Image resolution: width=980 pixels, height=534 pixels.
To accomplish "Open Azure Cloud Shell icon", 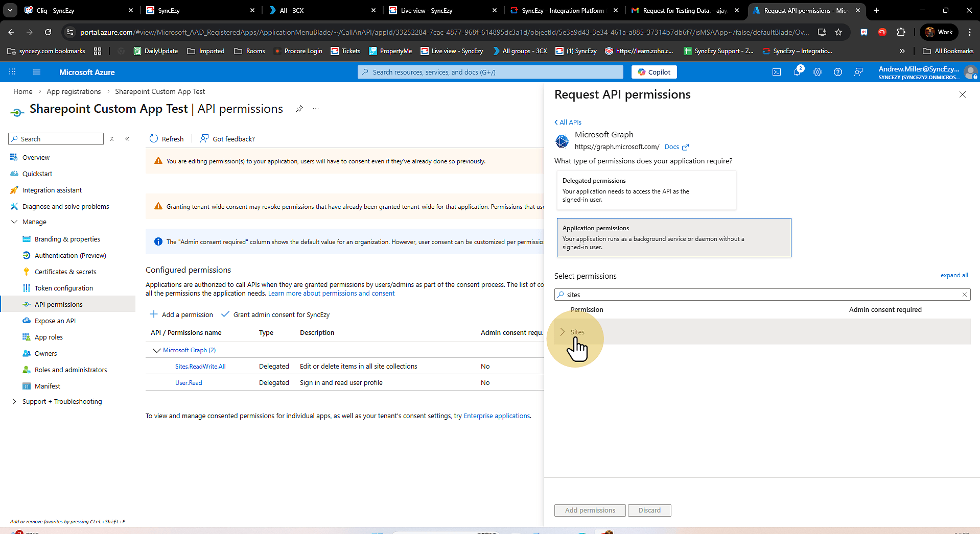I will (x=777, y=72).
